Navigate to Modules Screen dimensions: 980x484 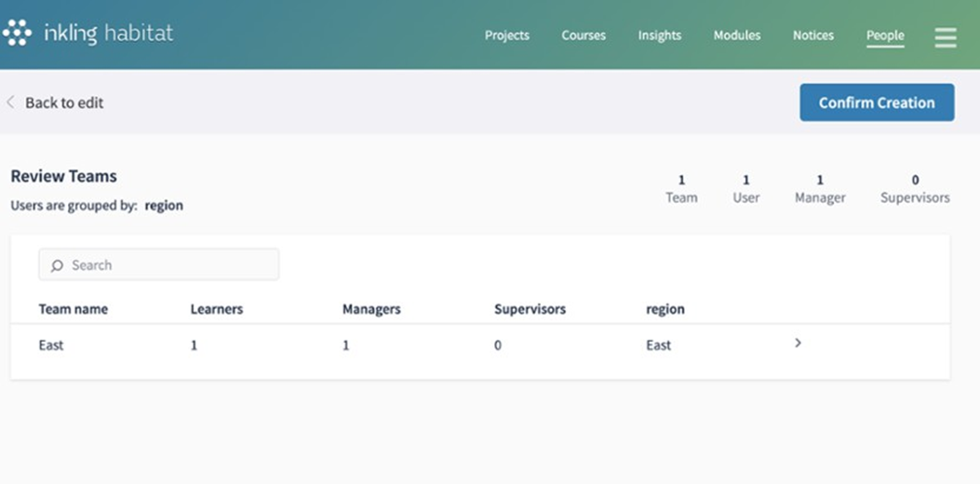736,35
